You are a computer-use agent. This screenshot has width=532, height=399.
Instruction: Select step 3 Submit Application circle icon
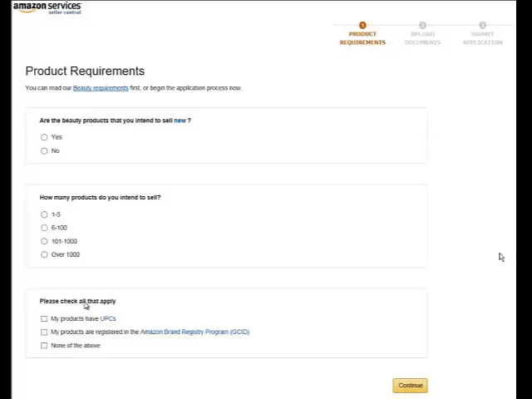coord(482,25)
